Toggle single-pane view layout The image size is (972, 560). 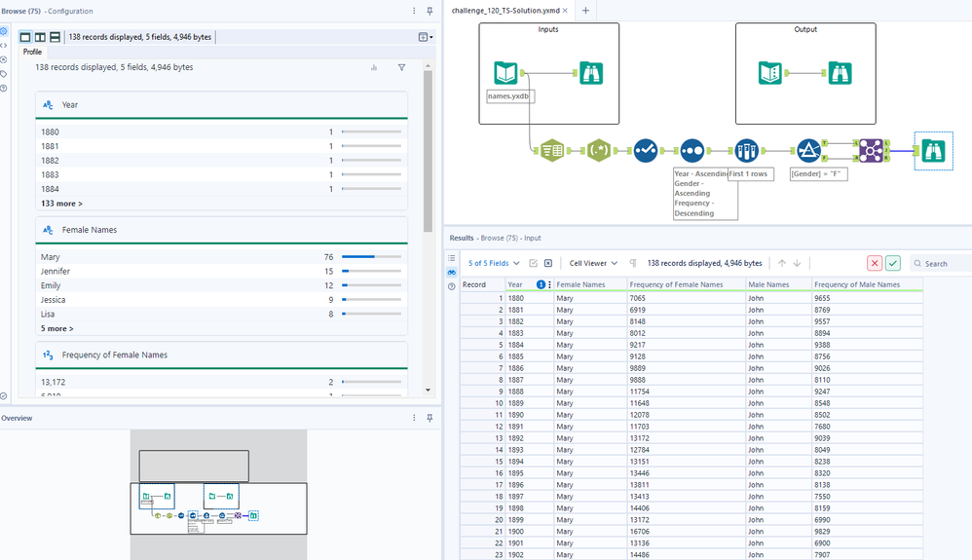[25, 37]
